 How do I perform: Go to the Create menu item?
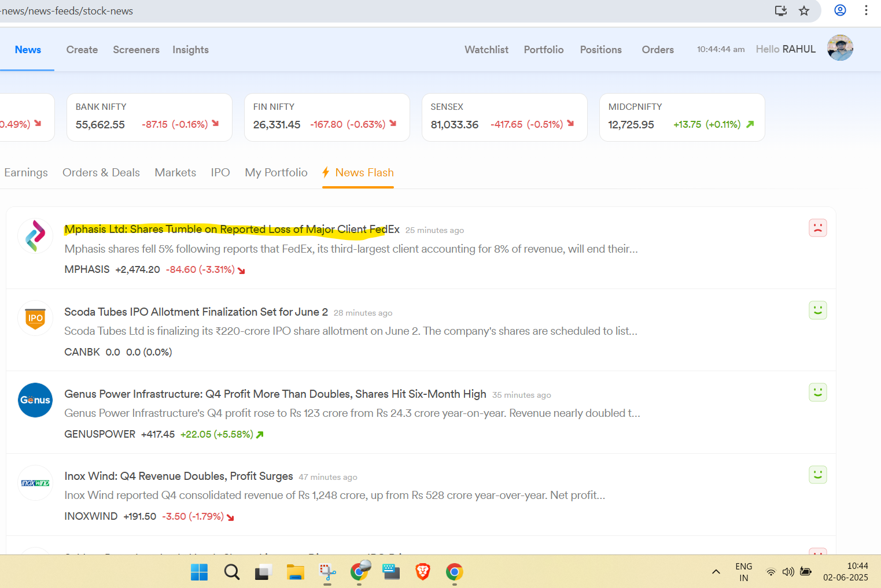click(82, 50)
